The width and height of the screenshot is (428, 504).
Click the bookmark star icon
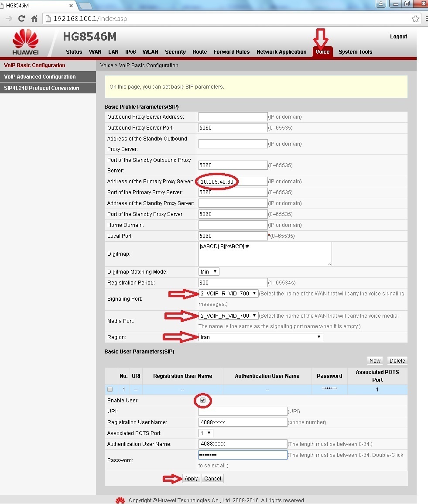click(x=415, y=19)
